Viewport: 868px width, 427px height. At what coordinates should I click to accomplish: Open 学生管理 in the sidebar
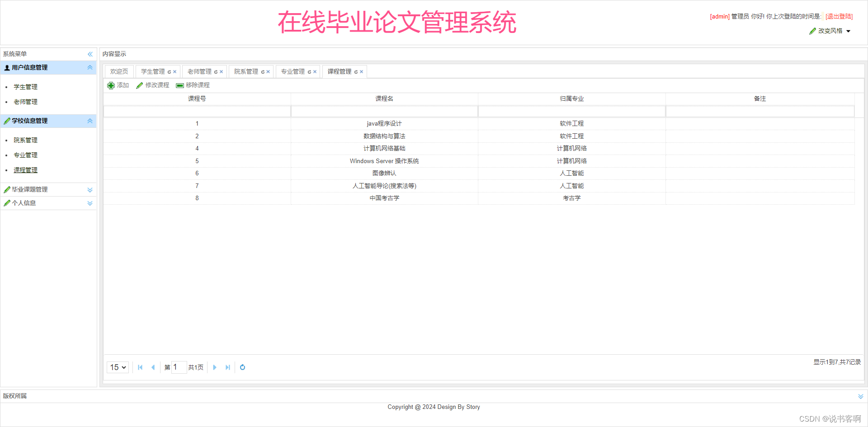click(x=26, y=87)
